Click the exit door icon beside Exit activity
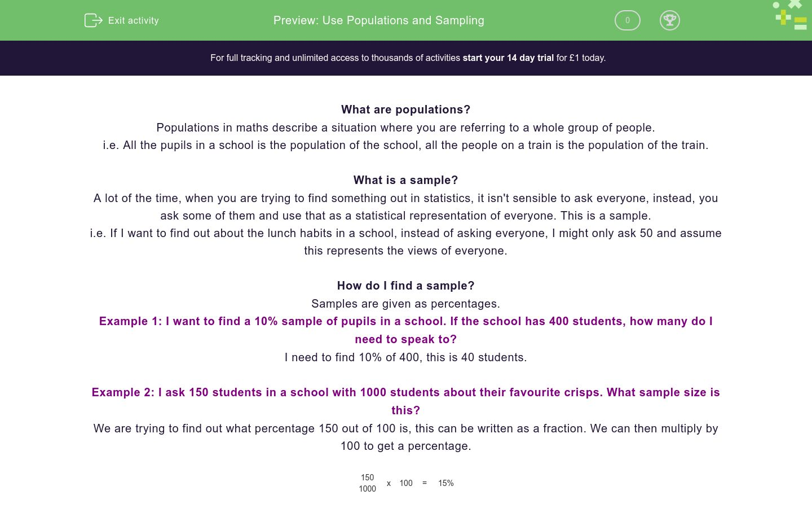Viewport: 812px width, 508px height. 93,20
